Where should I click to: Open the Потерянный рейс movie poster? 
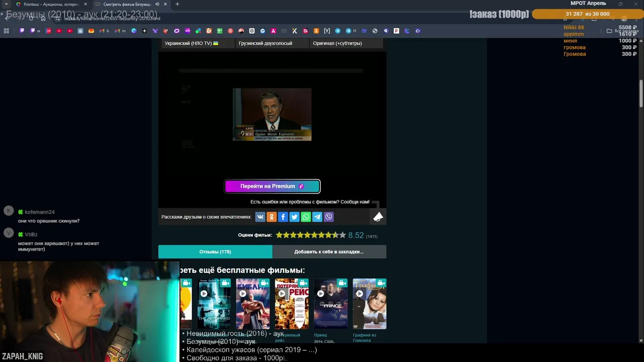point(292,304)
